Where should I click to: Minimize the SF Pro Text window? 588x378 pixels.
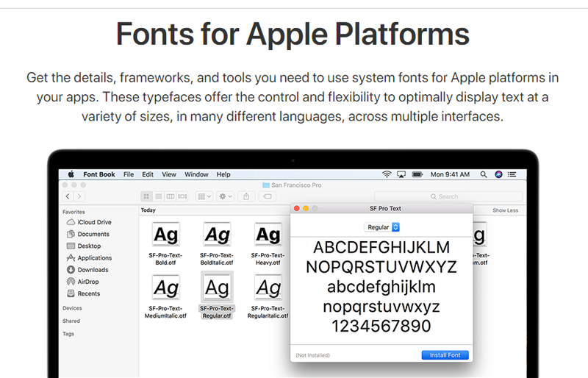306,208
